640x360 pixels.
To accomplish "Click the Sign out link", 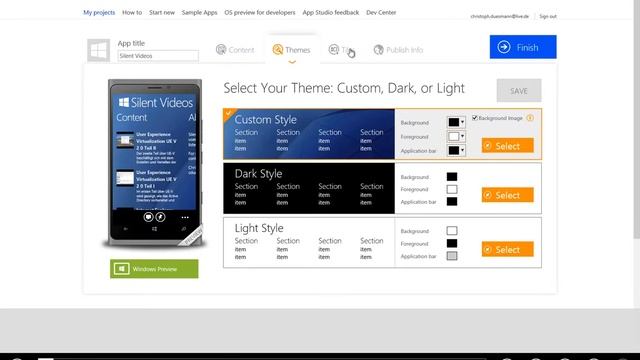I will 548,16.
